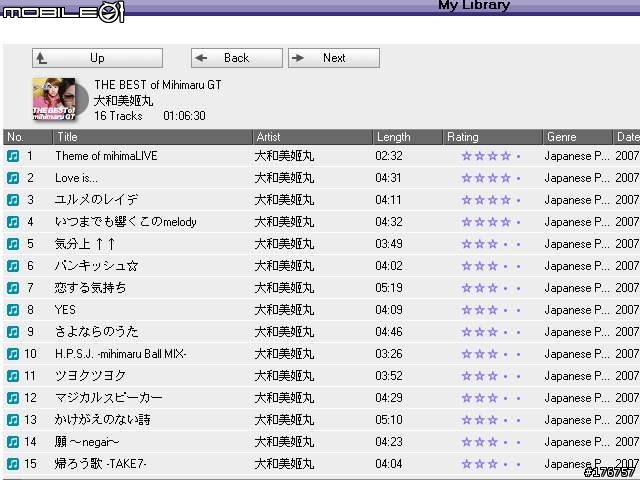Click music note icon for track 9

click(13, 332)
